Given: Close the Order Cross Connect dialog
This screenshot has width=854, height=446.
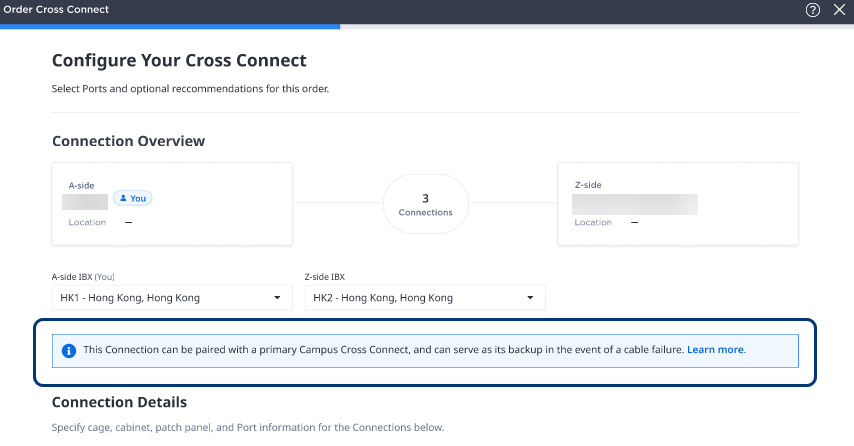Looking at the screenshot, I should click(839, 10).
